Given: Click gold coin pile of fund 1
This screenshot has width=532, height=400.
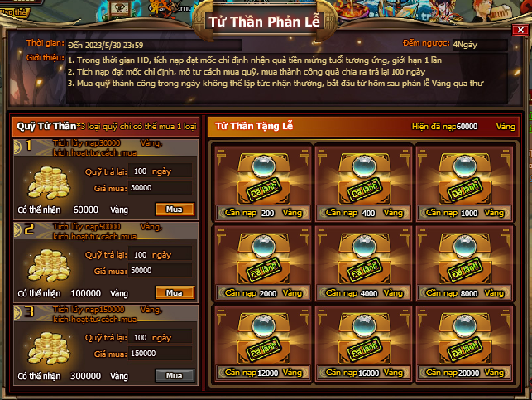Looking at the screenshot, I should 49,183.
